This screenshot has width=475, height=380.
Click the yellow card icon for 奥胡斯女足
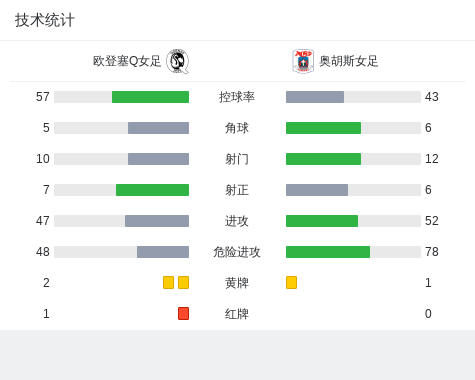click(291, 283)
